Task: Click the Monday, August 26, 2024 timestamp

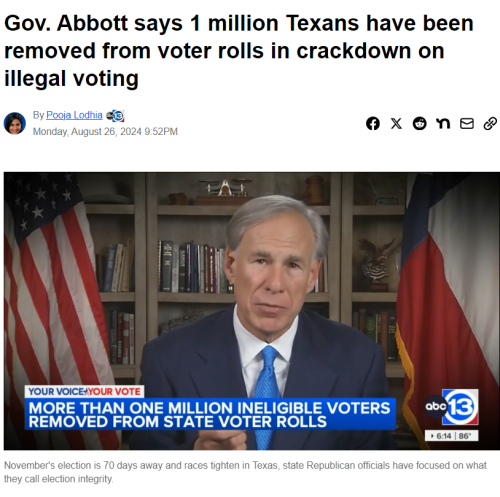Action: coord(105,132)
